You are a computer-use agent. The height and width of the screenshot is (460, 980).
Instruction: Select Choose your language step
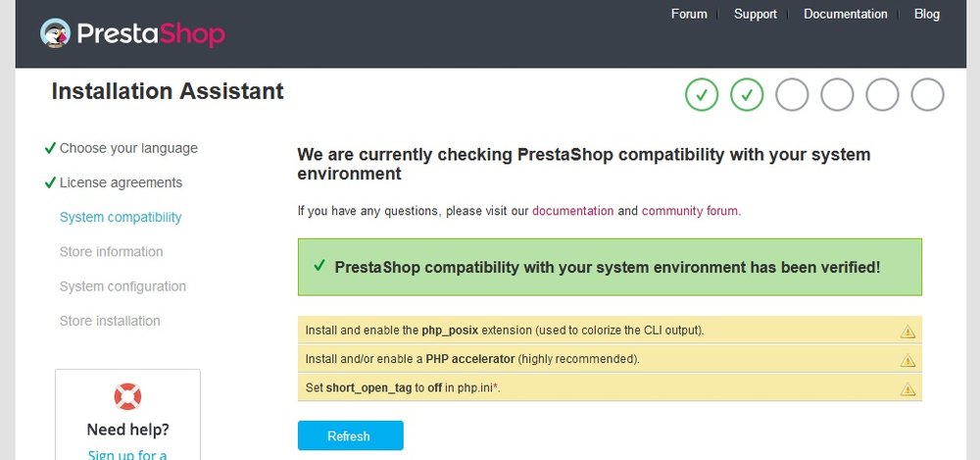click(x=128, y=149)
